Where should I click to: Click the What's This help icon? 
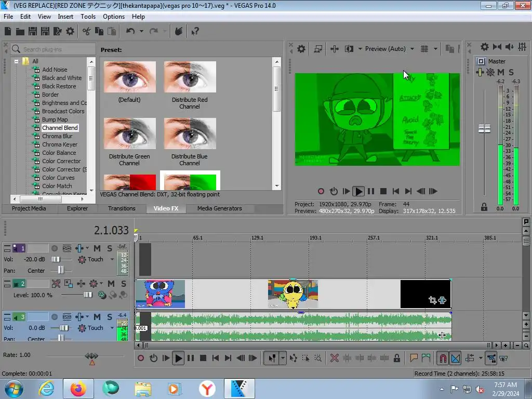195,32
